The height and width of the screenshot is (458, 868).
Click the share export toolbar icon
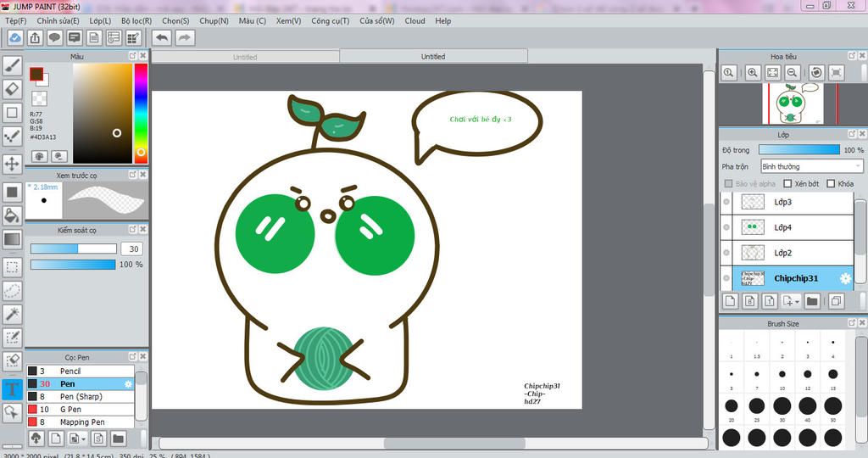tap(35, 37)
